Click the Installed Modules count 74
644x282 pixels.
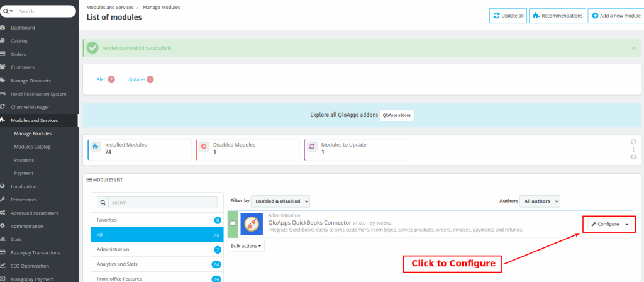pyautogui.click(x=108, y=152)
